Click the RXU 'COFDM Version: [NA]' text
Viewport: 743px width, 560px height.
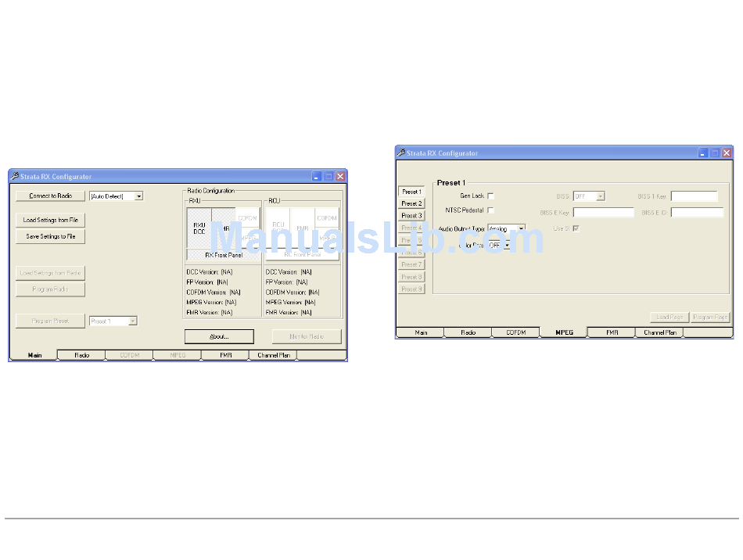coord(214,293)
